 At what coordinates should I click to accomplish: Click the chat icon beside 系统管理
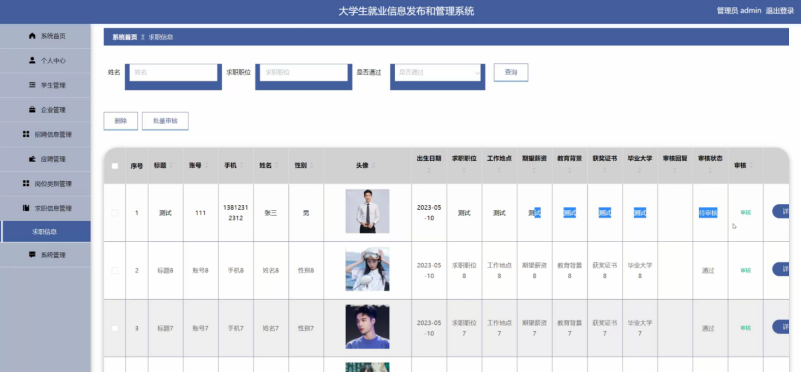tap(32, 254)
